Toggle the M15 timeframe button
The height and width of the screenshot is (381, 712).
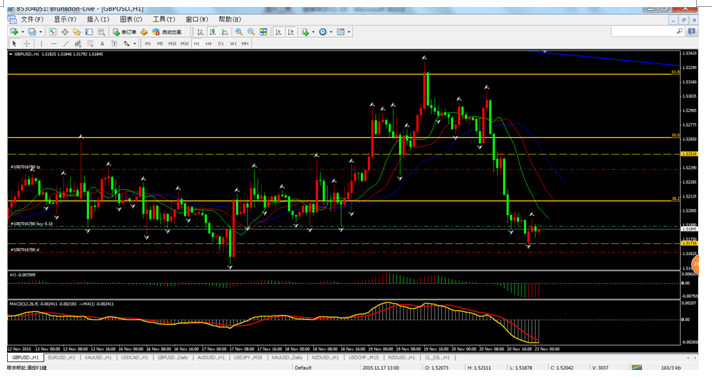point(172,44)
